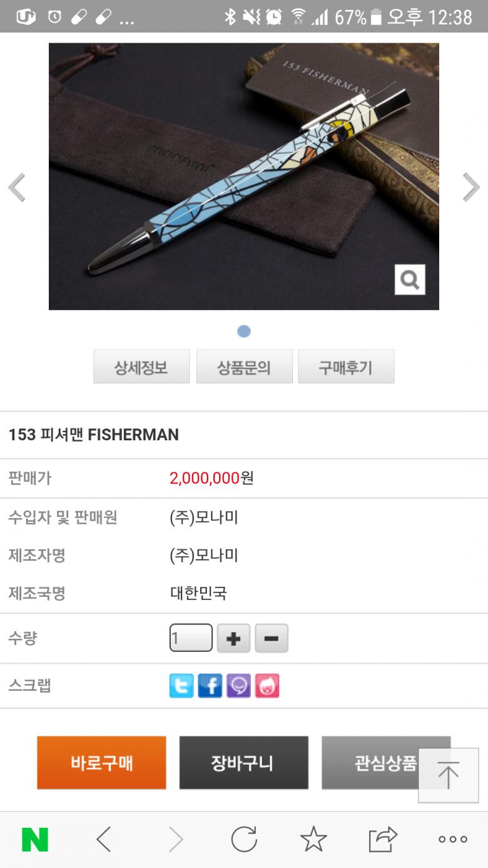The width and height of the screenshot is (488, 868).
Task: Share product via Facebook icon
Action: pyautogui.click(x=210, y=686)
